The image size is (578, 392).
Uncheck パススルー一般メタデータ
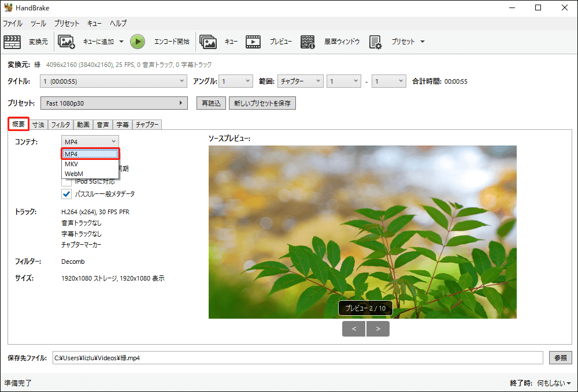pos(66,193)
